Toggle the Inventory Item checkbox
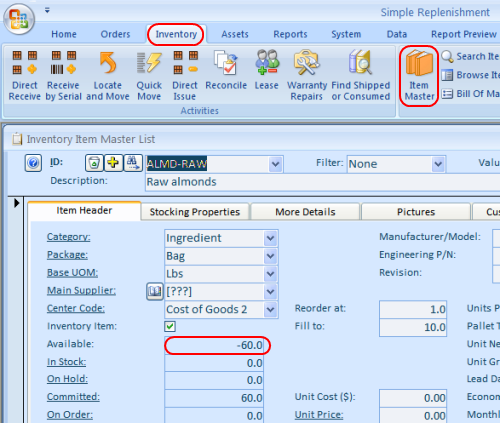Viewport: 500px width, 423px height. pos(170,326)
